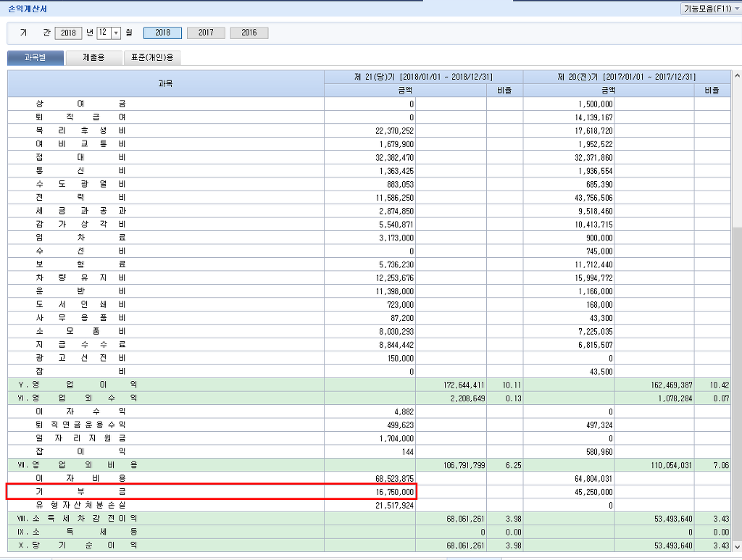Select the 당기순이익 row label
The width and height of the screenshot is (742, 560).
click(80, 544)
